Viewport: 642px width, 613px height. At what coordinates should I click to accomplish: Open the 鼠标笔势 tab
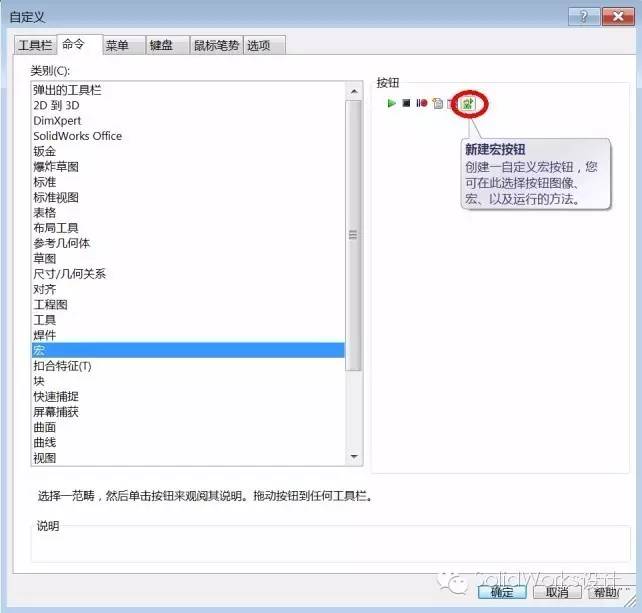point(216,45)
